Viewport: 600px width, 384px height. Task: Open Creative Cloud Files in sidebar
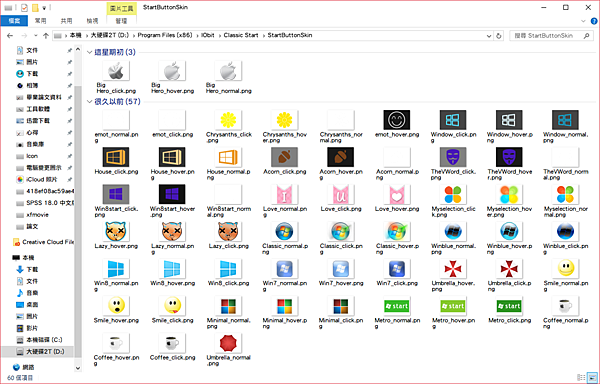(x=43, y=242)
